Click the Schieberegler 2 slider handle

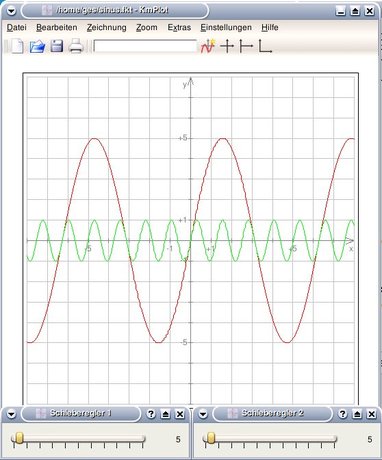point(211,438)
